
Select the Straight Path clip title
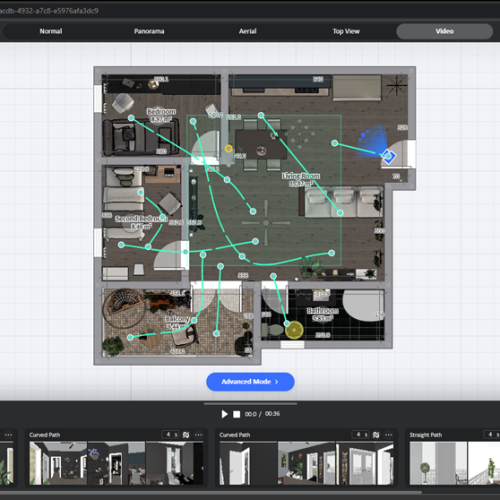(x=426, y=435)
